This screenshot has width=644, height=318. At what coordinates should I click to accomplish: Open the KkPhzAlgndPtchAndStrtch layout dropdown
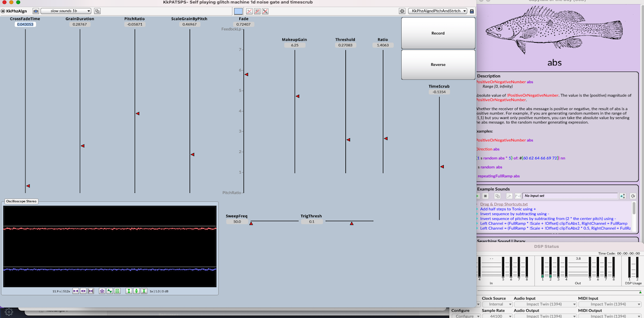[x=438, y=11]
